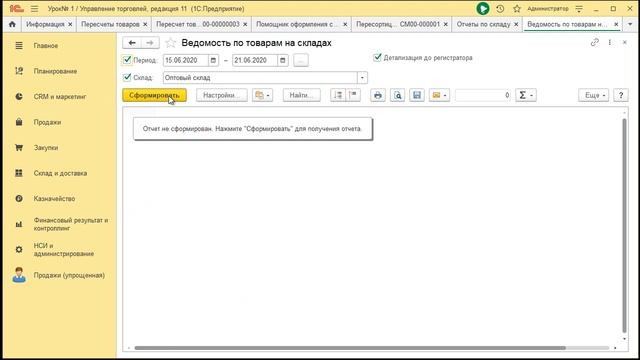Expand all groups in report toolbar
Image resolution: width=640 pixels, height=360 pixels.
[338, 95]
